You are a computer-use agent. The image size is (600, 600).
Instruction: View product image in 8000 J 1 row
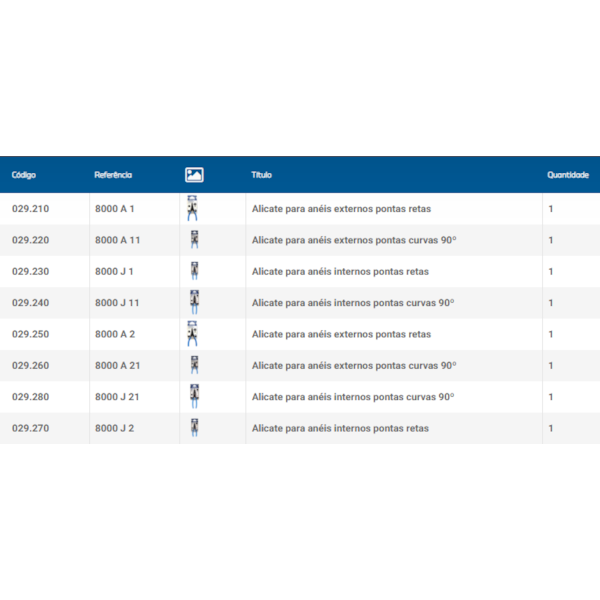click(194, 271)
